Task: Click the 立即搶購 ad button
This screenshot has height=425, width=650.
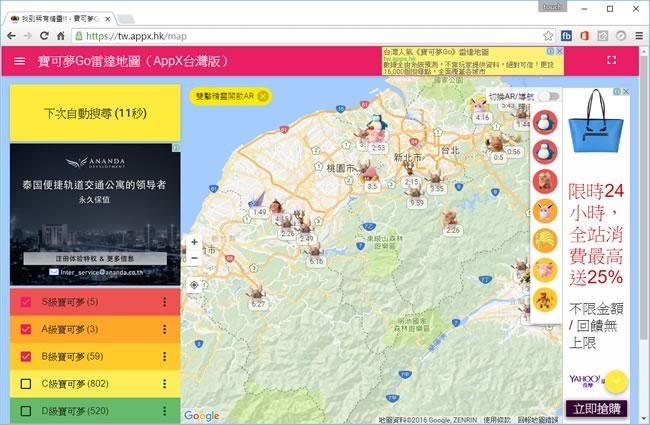Action: pyautogui.click(x=597, y=409)
